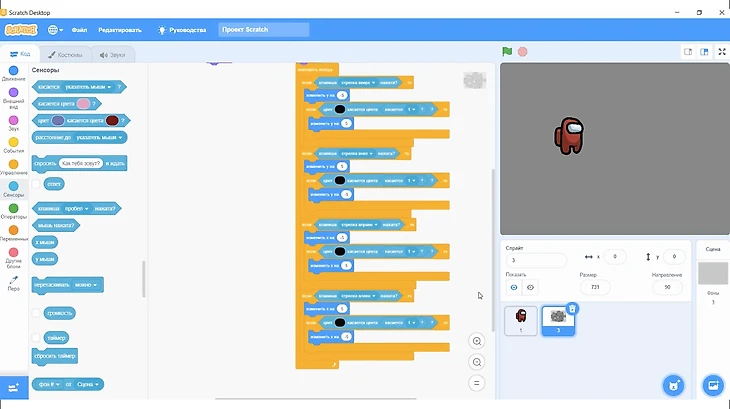Open key dropdown in клавиша пробел block

click(76, 208)
